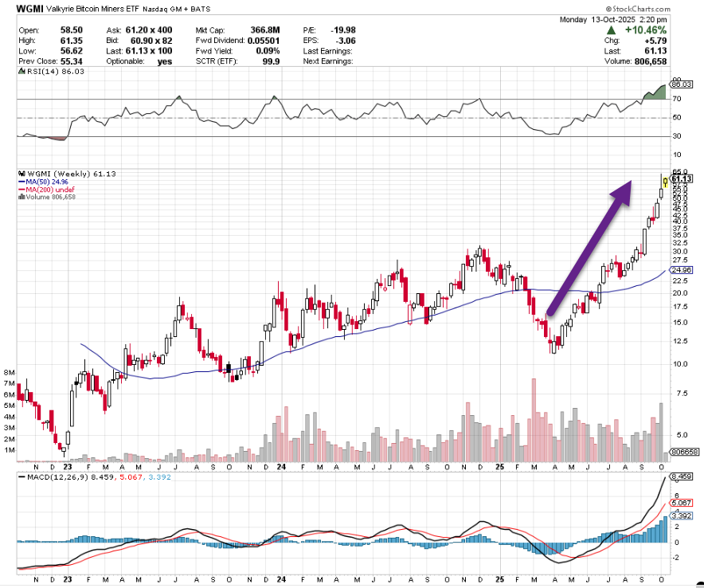
Task: Click the red MA(200) legend line swatch
Action: tap(21, 189)
